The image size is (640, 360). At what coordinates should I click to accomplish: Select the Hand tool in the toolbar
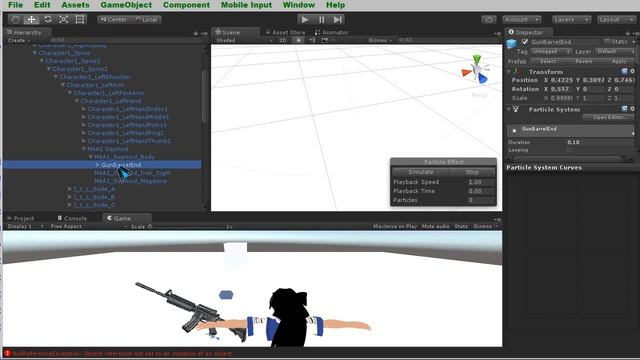16,19
